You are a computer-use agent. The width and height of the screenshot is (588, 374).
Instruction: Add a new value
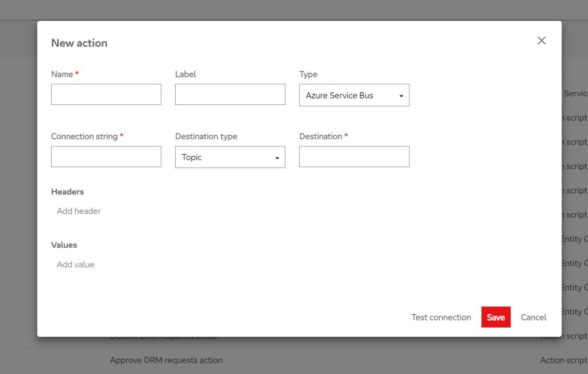(75, 264)
